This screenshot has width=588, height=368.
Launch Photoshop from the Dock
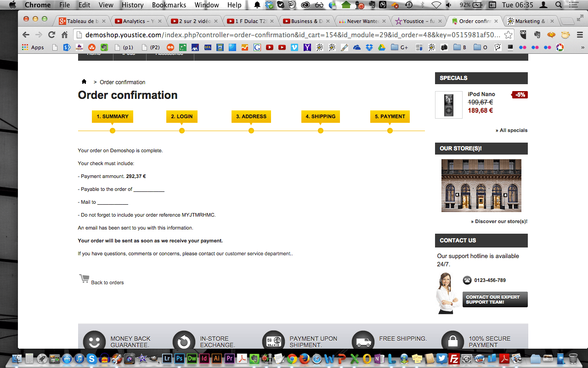click(180, 358)
